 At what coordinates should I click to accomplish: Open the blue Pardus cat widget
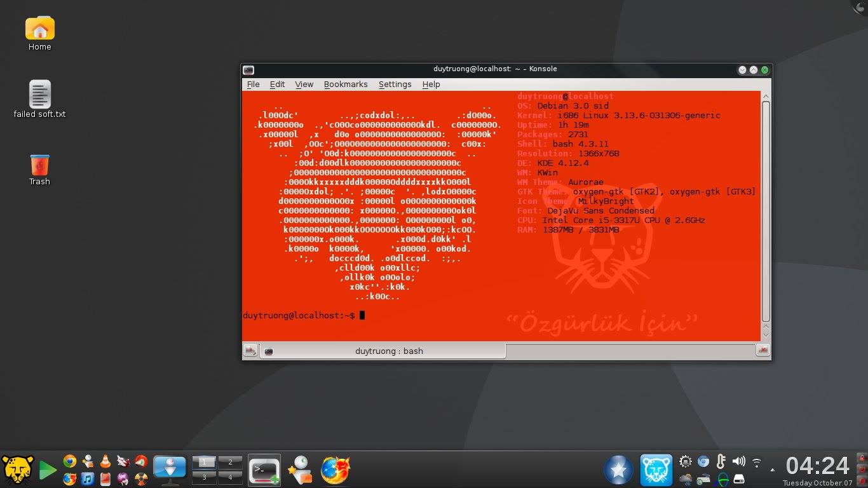tap(656, 470)
